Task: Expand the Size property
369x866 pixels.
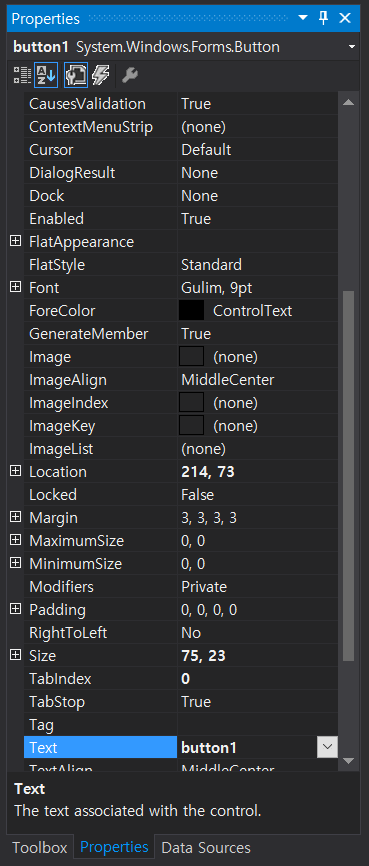Action: (x=15, y=655)
